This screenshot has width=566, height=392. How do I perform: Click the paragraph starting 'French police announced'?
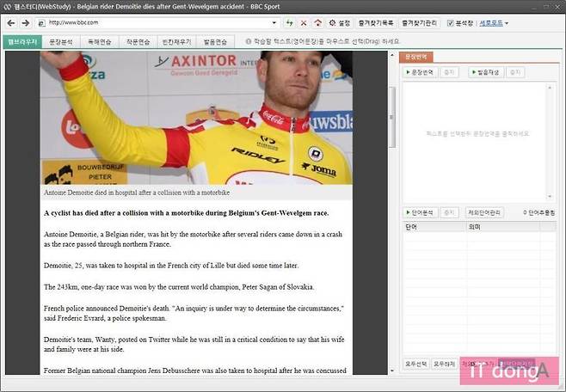194,314
